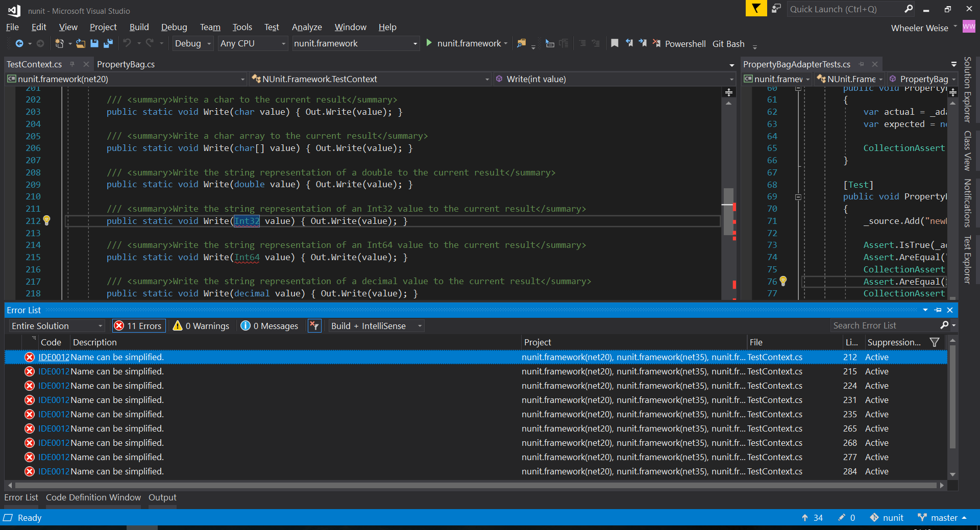980x530 pixels.
Task: Click the lightbulb on line 212
Action: point(46,220)
